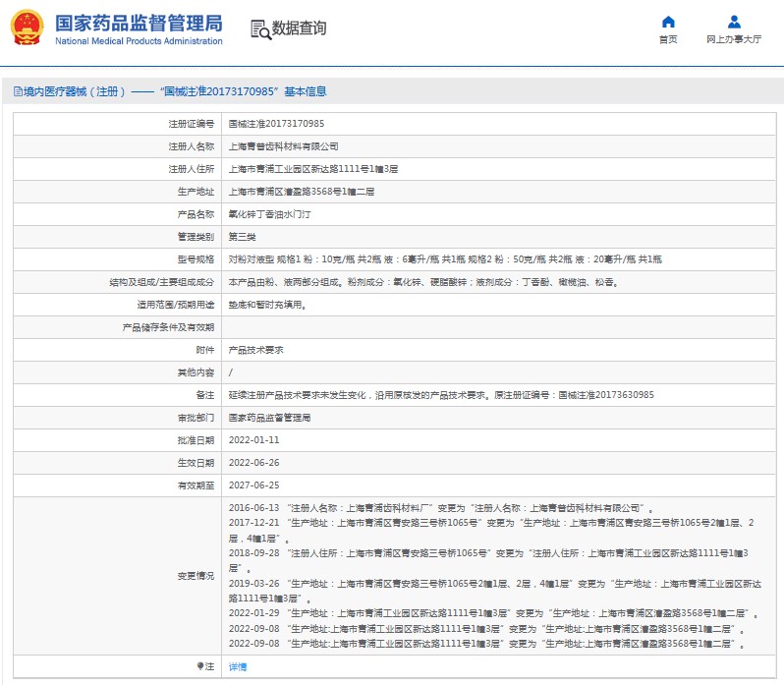This screenshot has height=685, width=784.
Task: Select 第三类 management category value
Action: (x=242, y=237)
